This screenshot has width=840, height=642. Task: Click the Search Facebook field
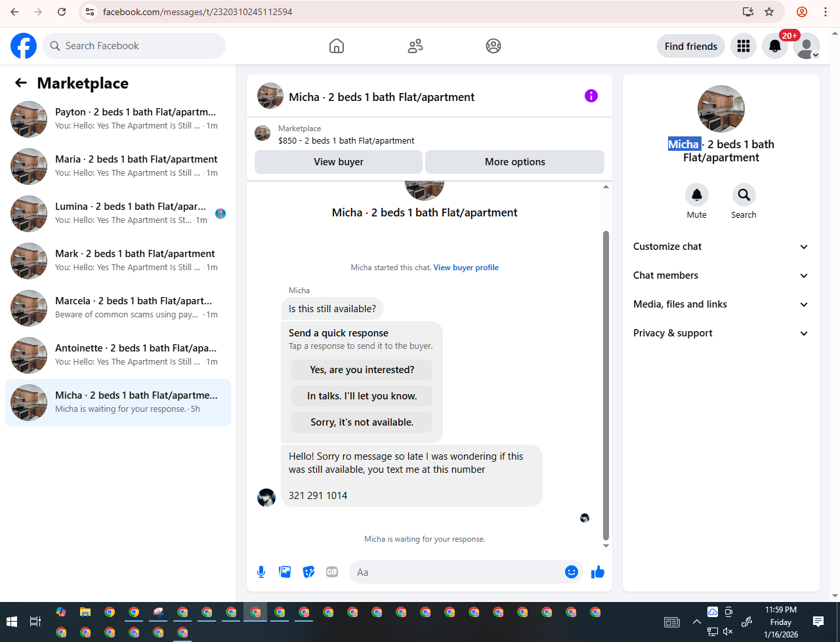point(135,46)
